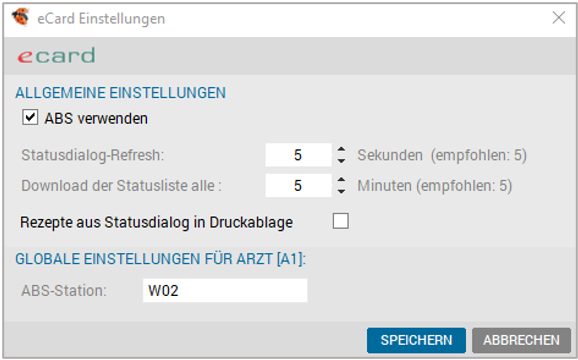Increase the Statusliste download minutes value

pyautogui.click(x=341, y=180)
